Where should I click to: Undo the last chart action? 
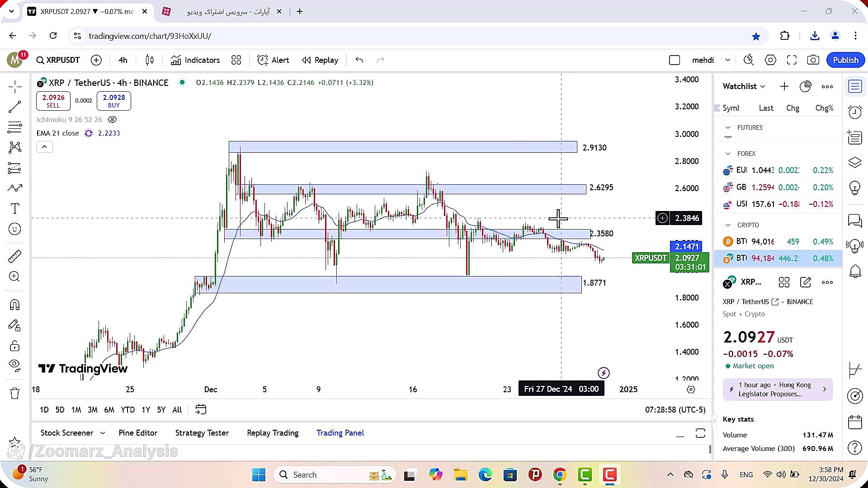coord(359,60)
